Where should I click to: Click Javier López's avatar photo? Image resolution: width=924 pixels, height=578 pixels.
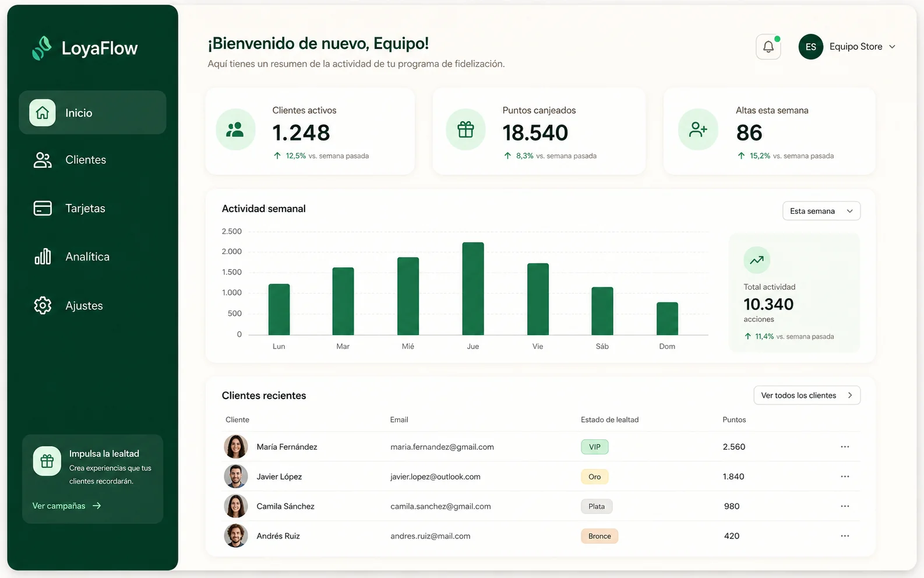(x=236, y=477)
